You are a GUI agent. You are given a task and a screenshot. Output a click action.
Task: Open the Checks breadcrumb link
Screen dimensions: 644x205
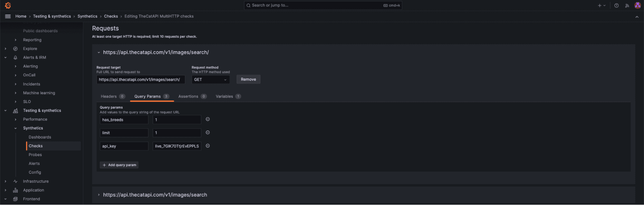[111, 16]
